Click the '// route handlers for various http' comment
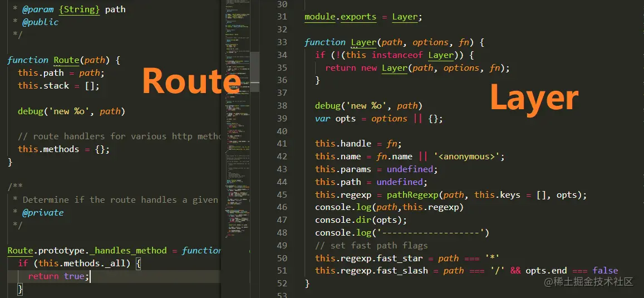Image resolution: width=644 pixels, height=298 pixels. click(120, 136)
